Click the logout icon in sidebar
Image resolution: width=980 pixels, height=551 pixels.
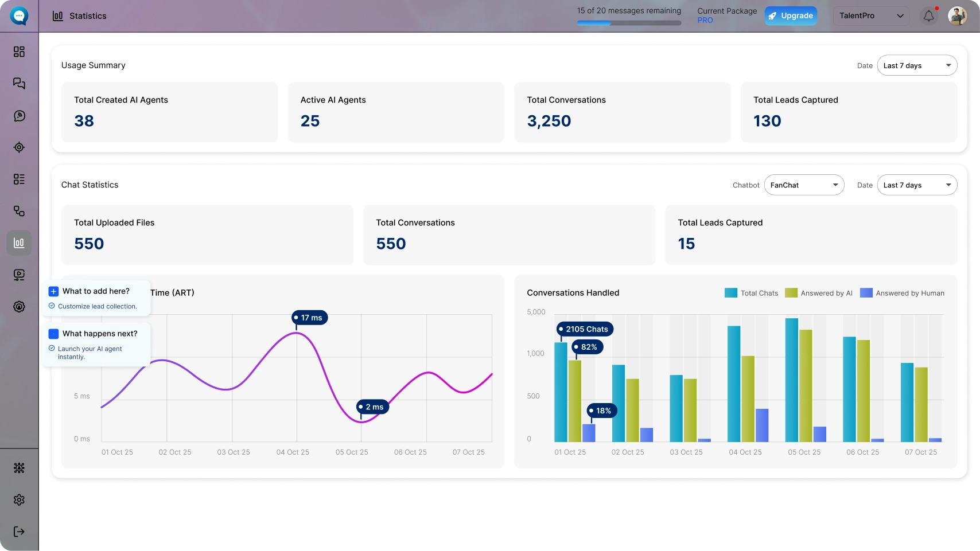click(x=19, y=532)
